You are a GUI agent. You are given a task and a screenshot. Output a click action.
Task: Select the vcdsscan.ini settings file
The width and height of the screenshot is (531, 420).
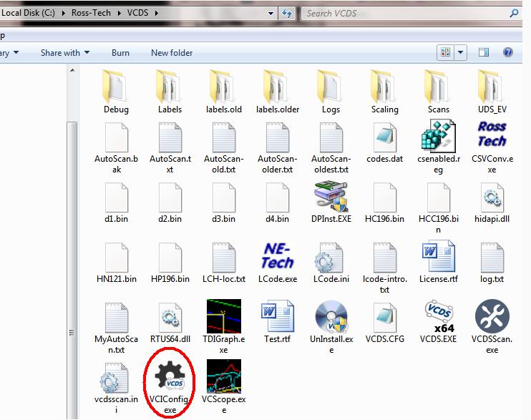pyautogui.click(x=115, y=378)
